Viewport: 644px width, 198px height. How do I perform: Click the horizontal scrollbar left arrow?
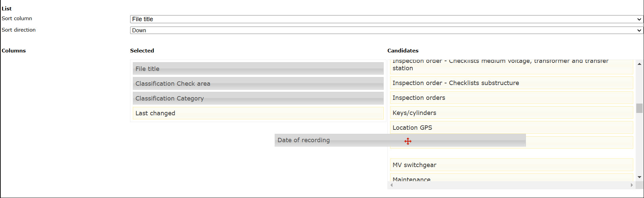pos(391,185)
